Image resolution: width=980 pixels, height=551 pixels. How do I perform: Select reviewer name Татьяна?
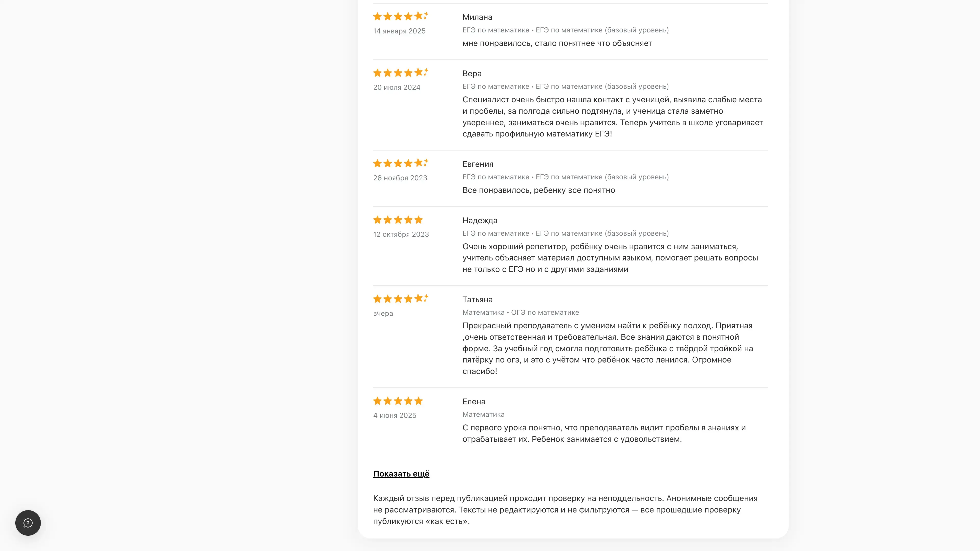[477, 300]
